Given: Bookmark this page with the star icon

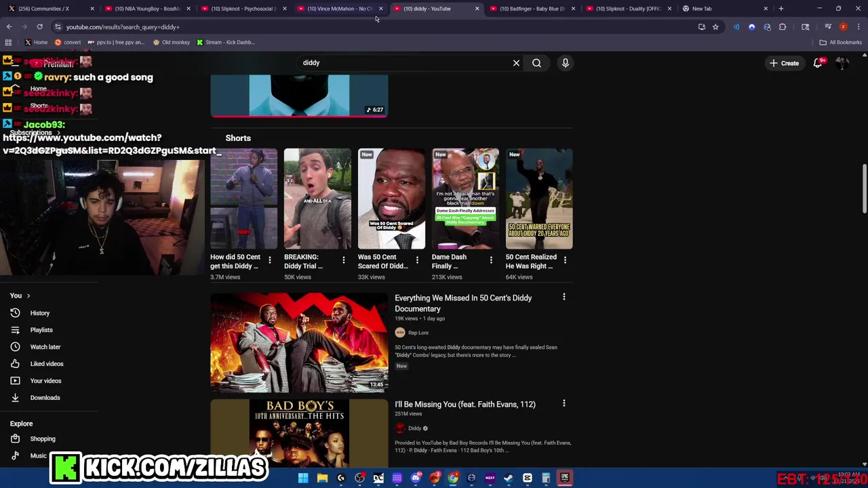Looking at the screenshot, I should (715, 27).
